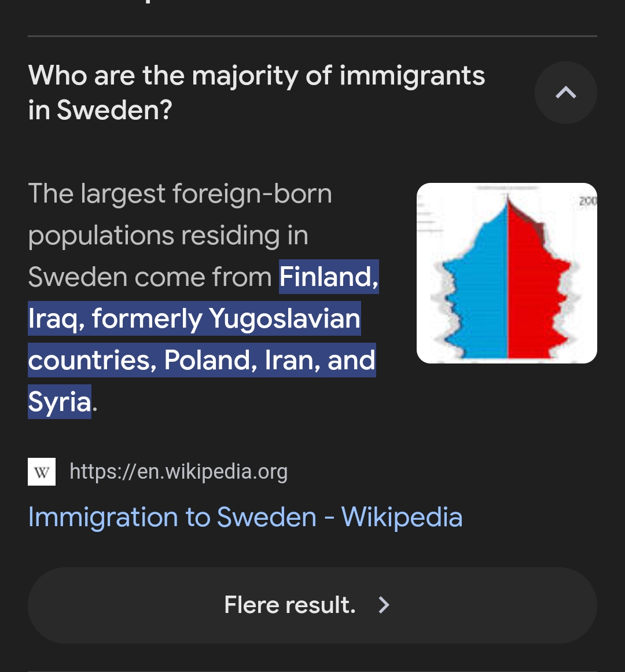This screenshot has height=672, width=625.
Task: Click the question heading about Sweden's immigrants
Action: coord(256,92)
